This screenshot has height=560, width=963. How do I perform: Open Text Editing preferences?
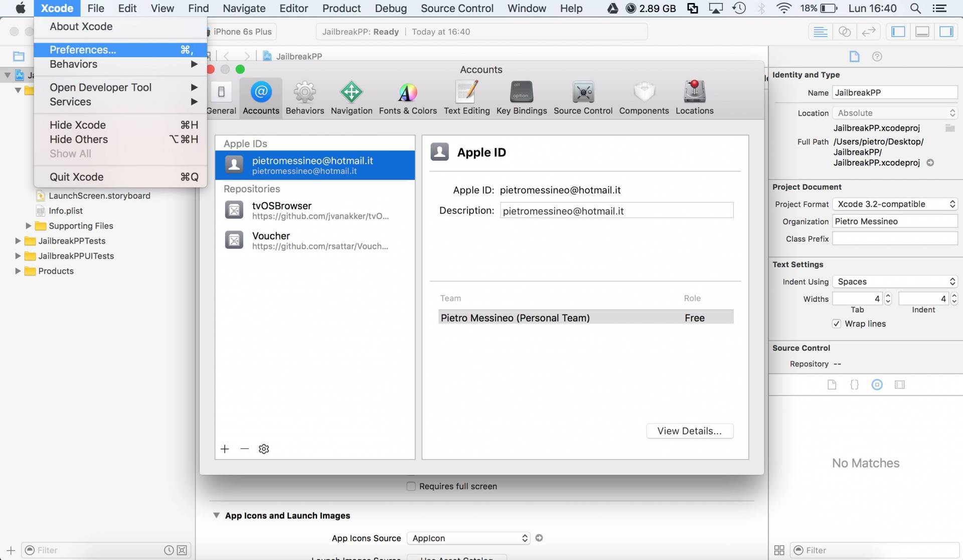pyautogui.click(x=466, y=98)
